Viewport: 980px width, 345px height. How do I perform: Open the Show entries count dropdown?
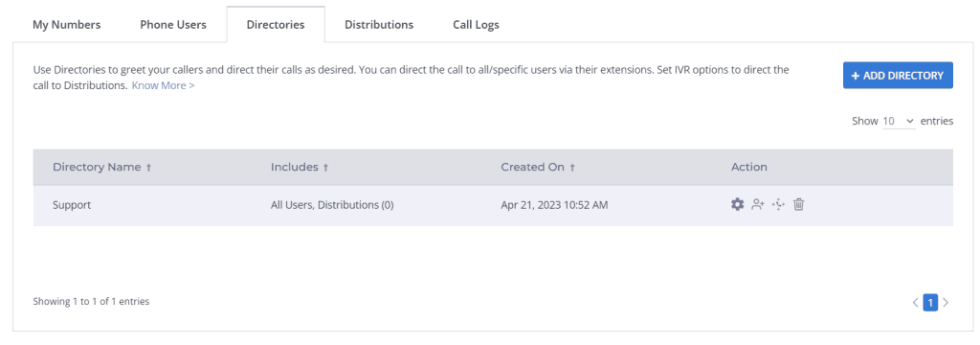pos(899,121)
